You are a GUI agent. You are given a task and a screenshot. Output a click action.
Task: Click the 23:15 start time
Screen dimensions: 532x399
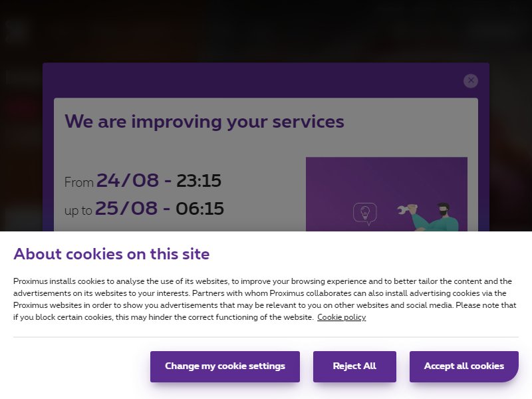[x=198, y=181]
